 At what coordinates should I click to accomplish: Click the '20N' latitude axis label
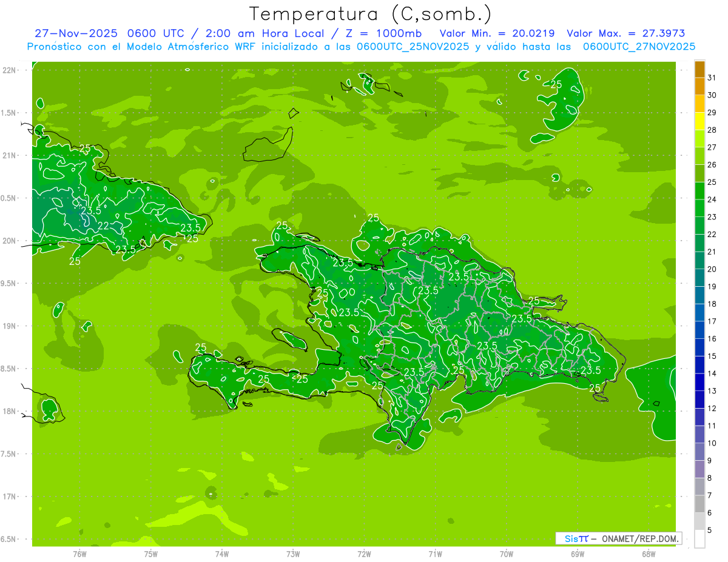pyautogui.click(x=8, y=241)
